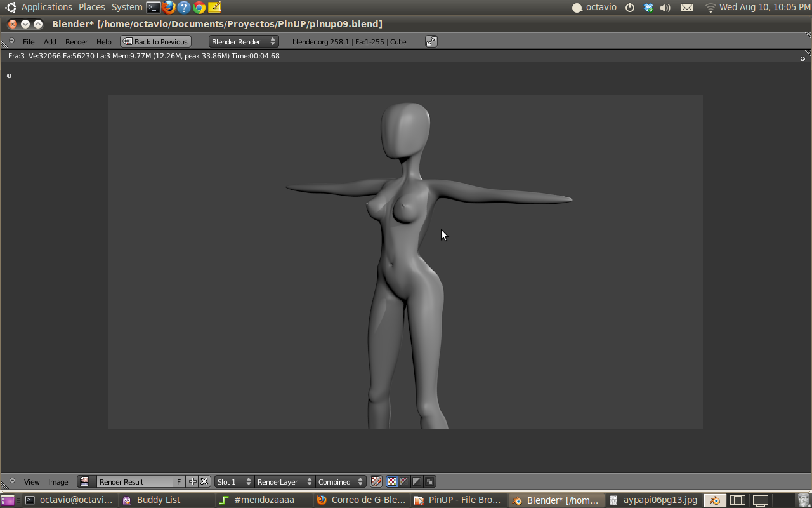This screenshot has height=508, width=812.
Task: Click the Render Result image name field
Action: point(134,481)
